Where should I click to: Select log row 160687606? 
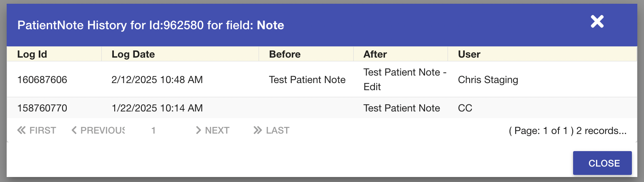click(42, 80)
